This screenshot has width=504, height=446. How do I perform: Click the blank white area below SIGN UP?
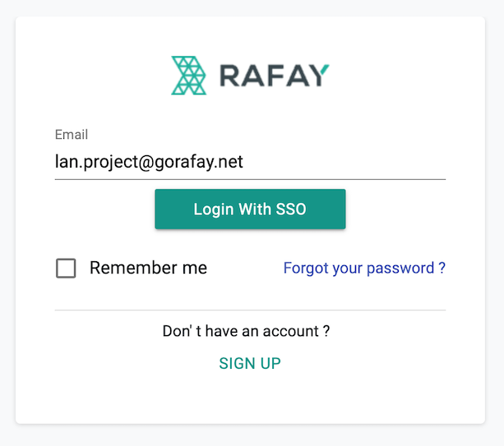(250, 398)
